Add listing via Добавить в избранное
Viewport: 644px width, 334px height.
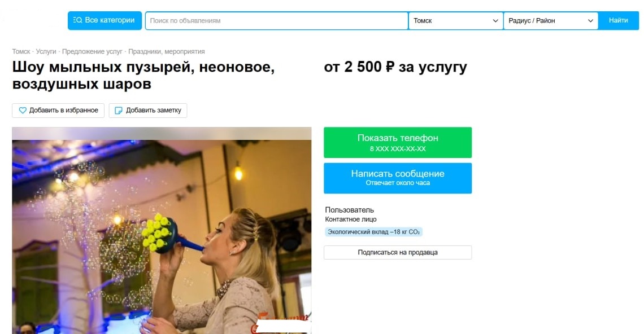point(58,111)
